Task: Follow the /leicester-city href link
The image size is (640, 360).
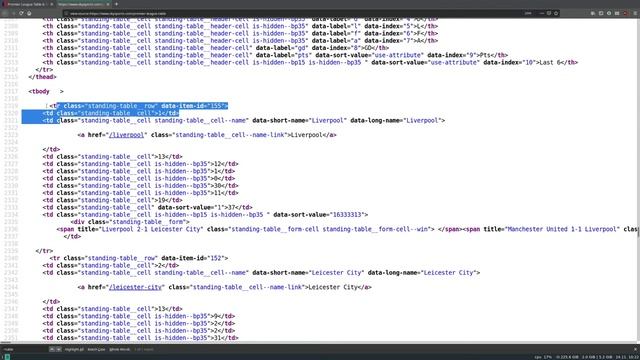Action: [135, 287]
